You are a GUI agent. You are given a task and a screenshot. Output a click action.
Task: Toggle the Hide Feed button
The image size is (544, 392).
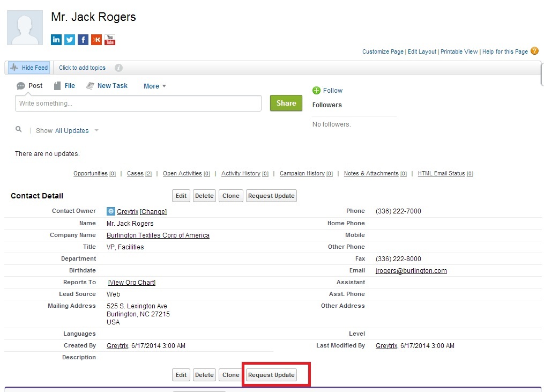(29, 68)
